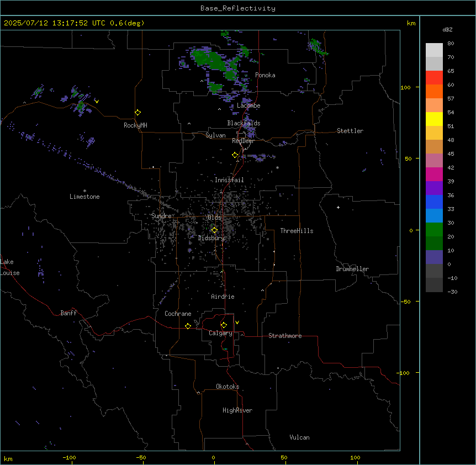The height and width of the screenshot is (465, 476).
Task: Click the white plus marker north of Drumheller
Action: click(338, 207)
